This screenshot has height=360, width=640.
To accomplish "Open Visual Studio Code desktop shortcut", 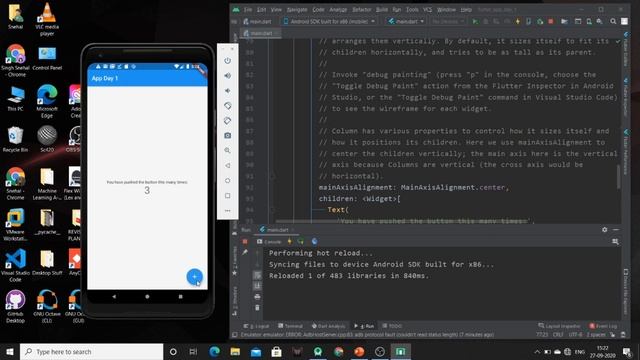I will click(16, 265).
